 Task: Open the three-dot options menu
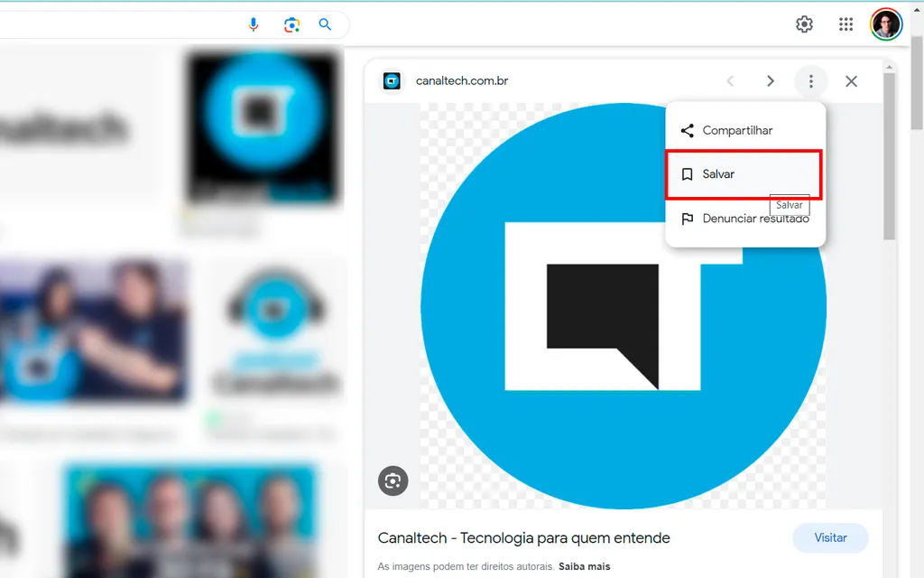coord(810,80)
